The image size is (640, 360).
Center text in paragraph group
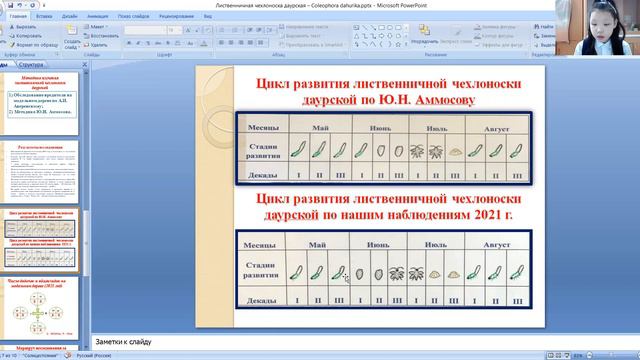(231, 42)
